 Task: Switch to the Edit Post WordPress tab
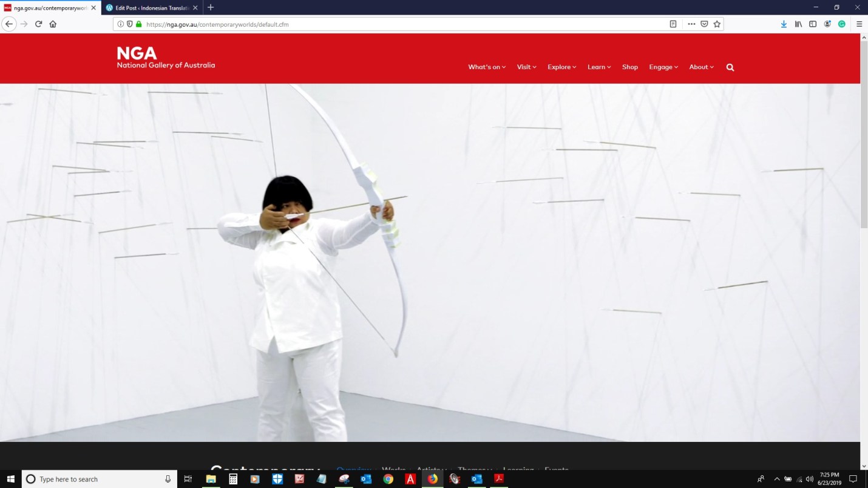(152, 8)
